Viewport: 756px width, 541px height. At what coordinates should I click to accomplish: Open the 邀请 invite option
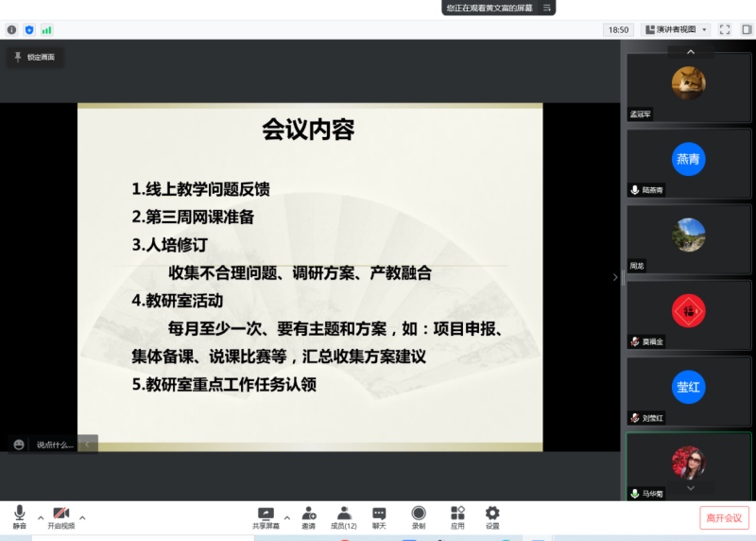tap(309, 516)
